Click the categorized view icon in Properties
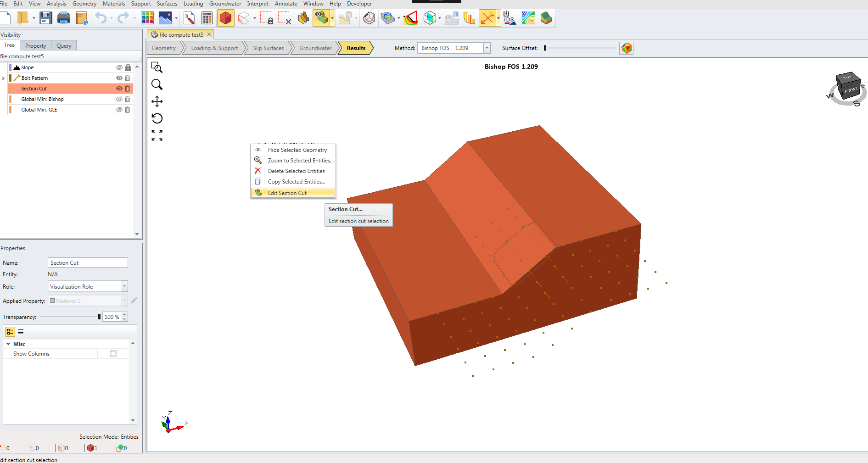868x463 pixels. [x=10, y=332]
